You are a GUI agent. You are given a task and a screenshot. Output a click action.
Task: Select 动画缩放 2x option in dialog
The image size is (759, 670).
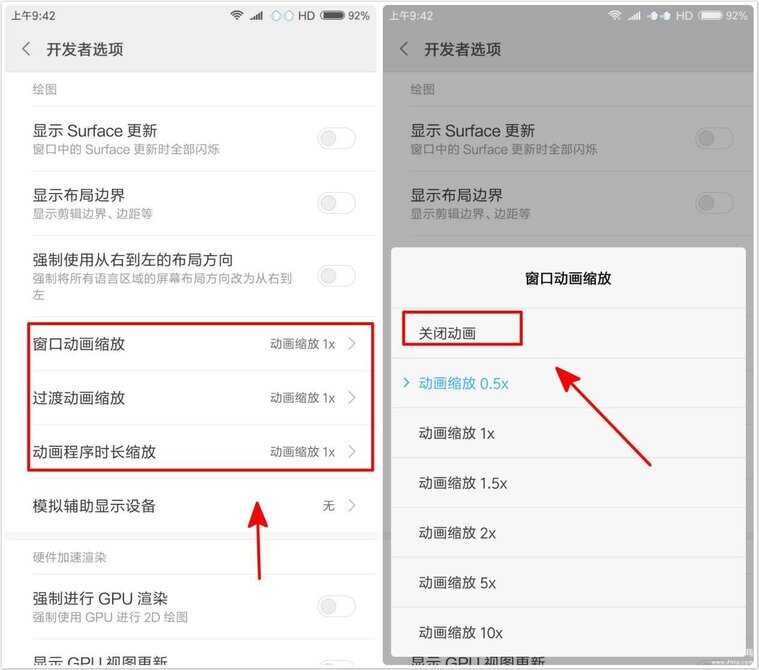(x=568, y=533)
